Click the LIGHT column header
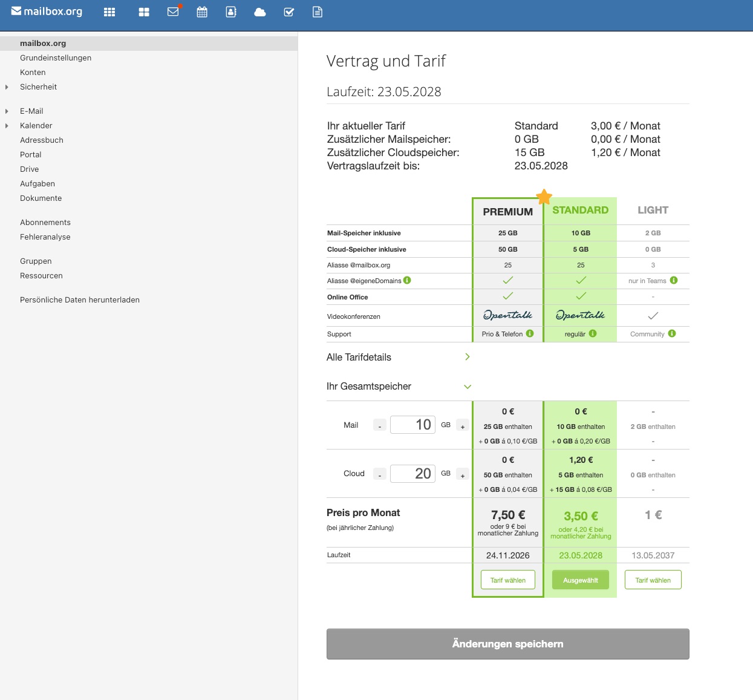 point(653,210)
